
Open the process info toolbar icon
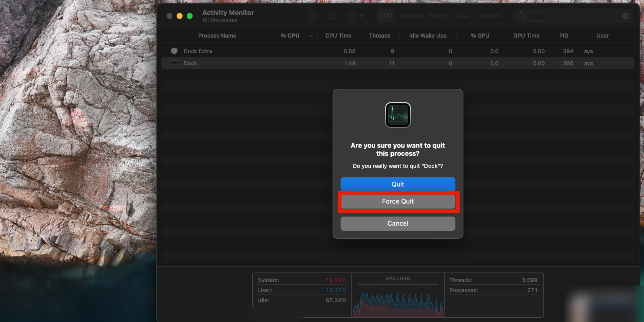click(x=332, y=16)
